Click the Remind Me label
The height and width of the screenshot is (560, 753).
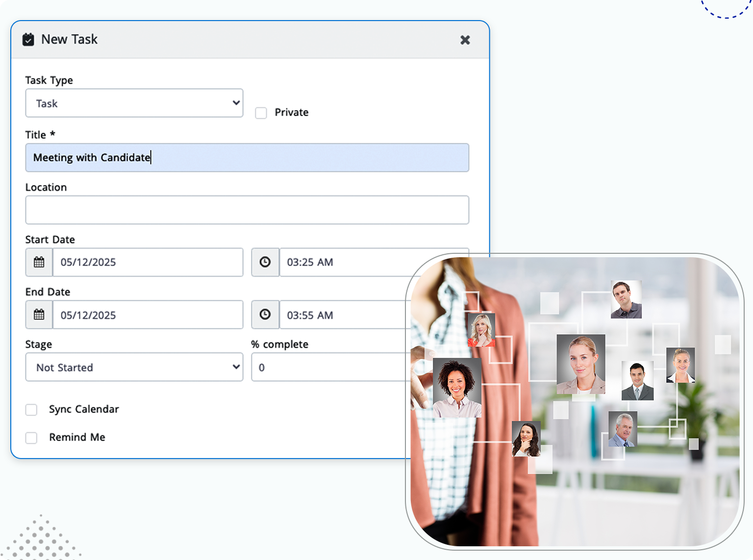[x=77, y=437]
